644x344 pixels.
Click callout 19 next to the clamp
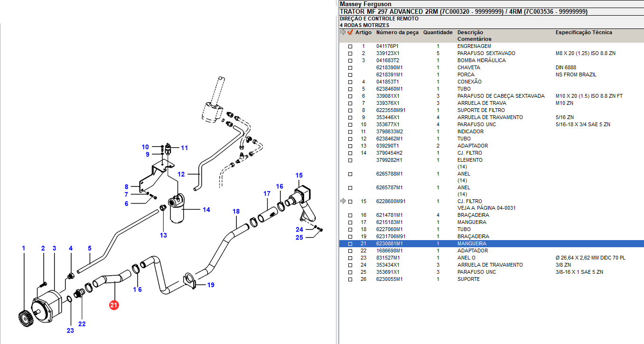coord(211,285)
